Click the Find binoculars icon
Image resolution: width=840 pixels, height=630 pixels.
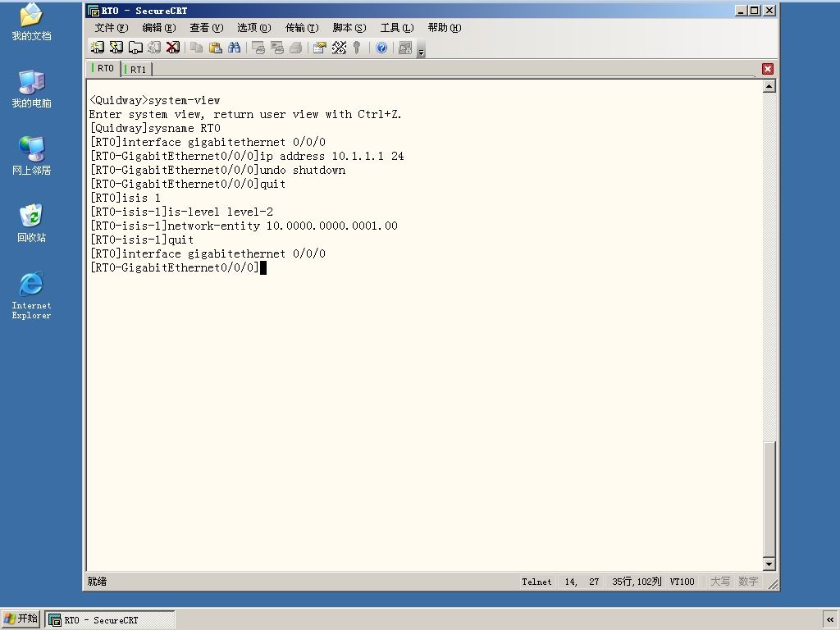pyautogui.click(x=234, y=48)
